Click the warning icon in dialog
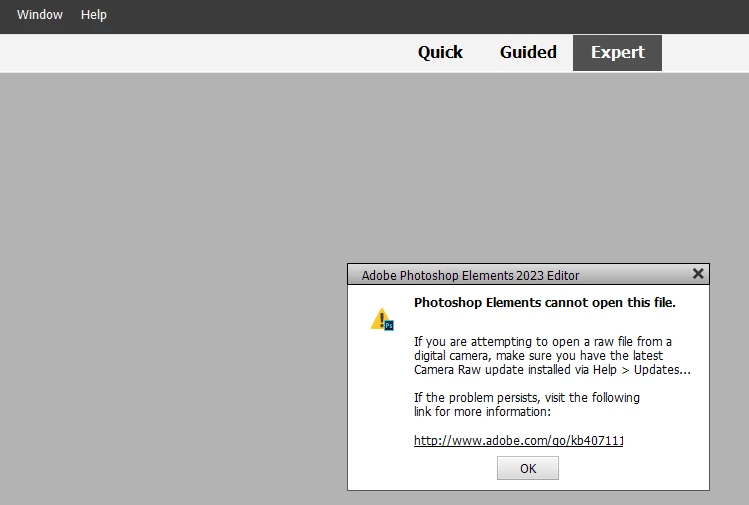Viewport: 749px width, 505px height. (x=382, y=319)
